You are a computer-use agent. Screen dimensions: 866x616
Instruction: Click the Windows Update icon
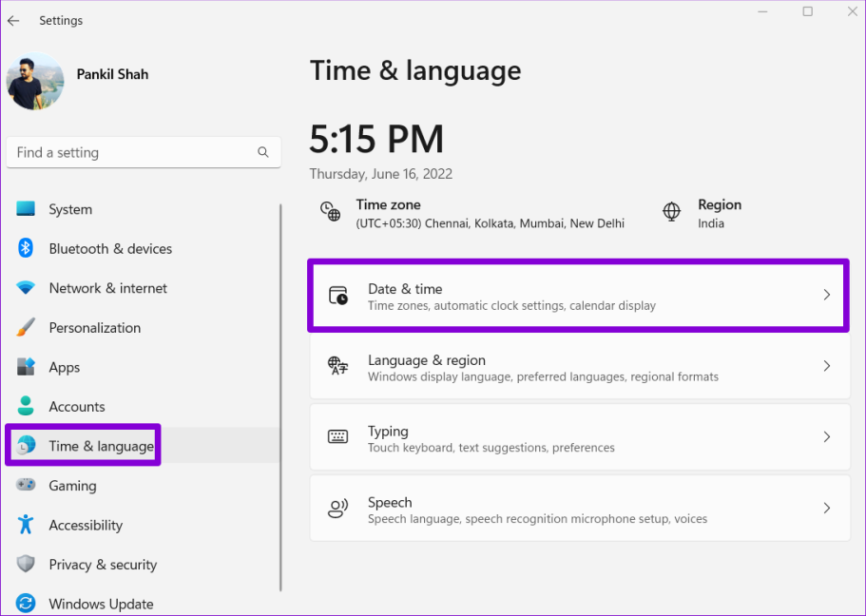tap(26, 604)
